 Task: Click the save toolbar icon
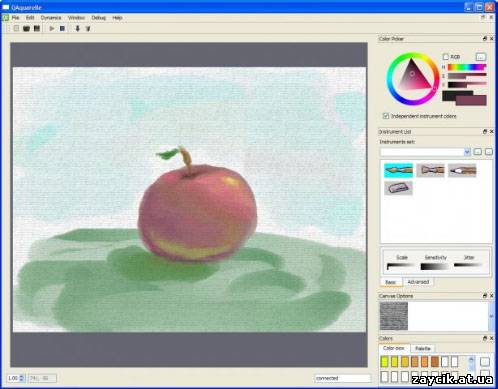click(37, 29)
